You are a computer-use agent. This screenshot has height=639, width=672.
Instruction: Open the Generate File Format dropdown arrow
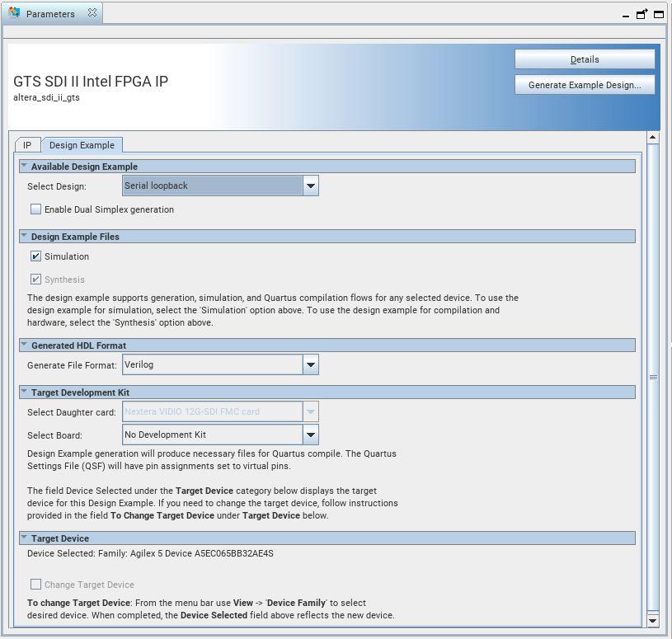click(311, 364)
